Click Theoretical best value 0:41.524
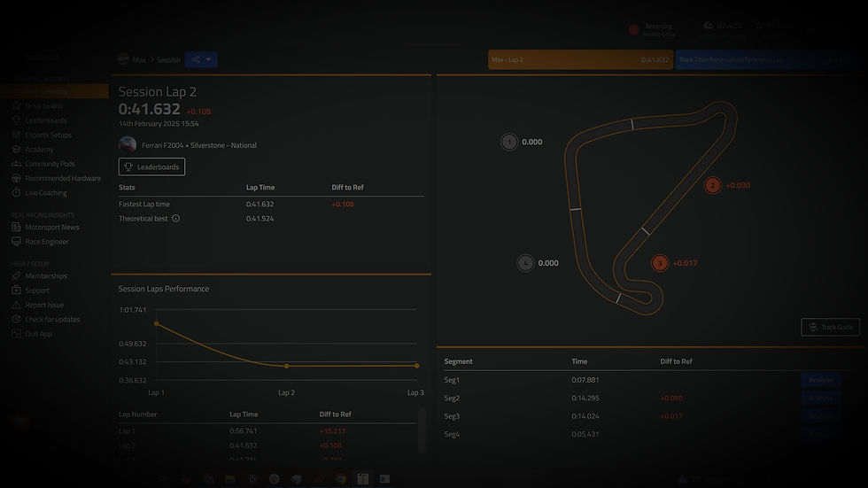The image size is (868, 488). pyautogui.click(x=260, y=219)
